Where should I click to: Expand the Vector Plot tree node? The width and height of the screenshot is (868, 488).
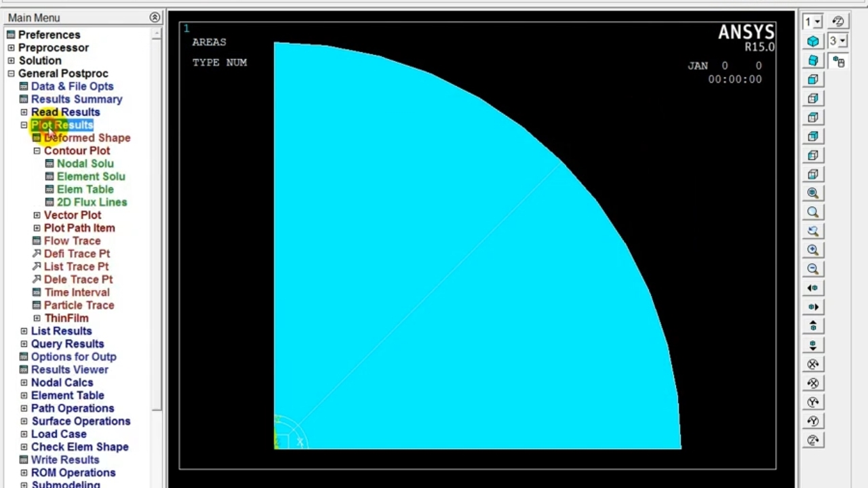37,215
